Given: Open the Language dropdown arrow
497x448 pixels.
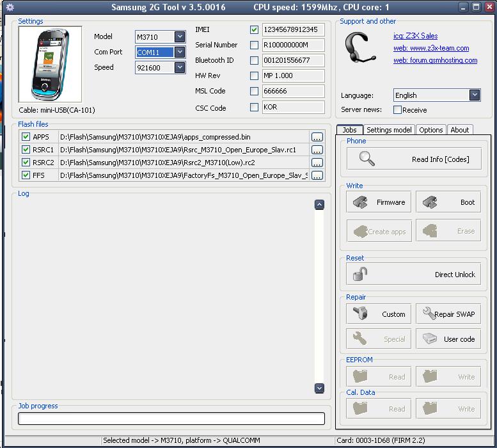Looking at the screenshot, I should tap(475, 95).
